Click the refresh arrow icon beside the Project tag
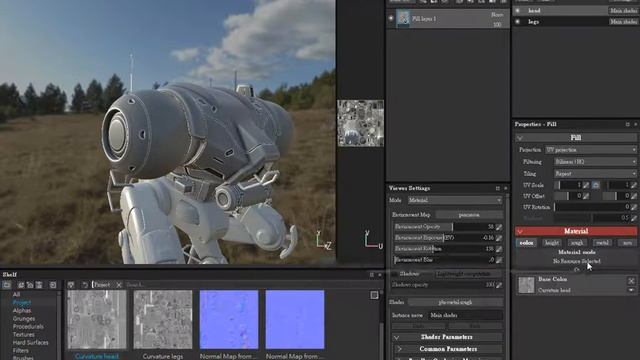 pyautogui.click(x=85, y=285)
